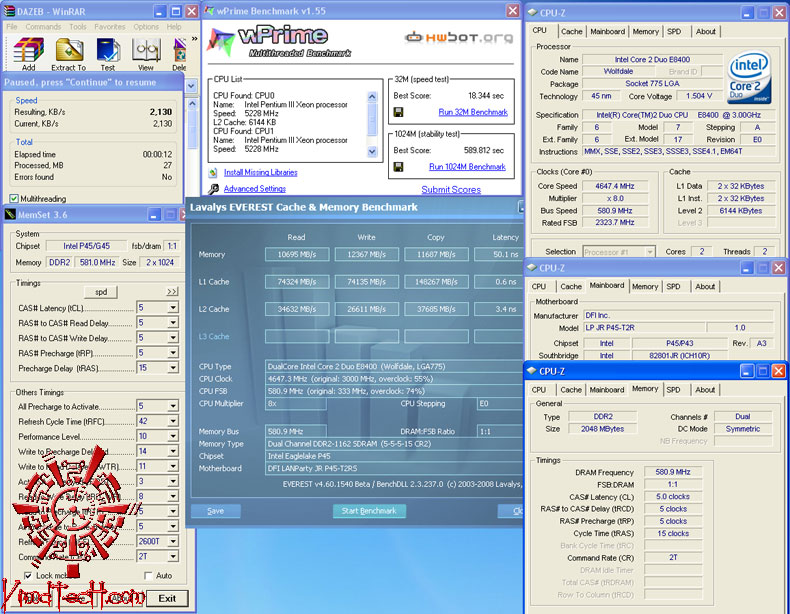Open Options menu in WinRAR
This screenshot has height=614, width=790.
click(x=146, y=27)
